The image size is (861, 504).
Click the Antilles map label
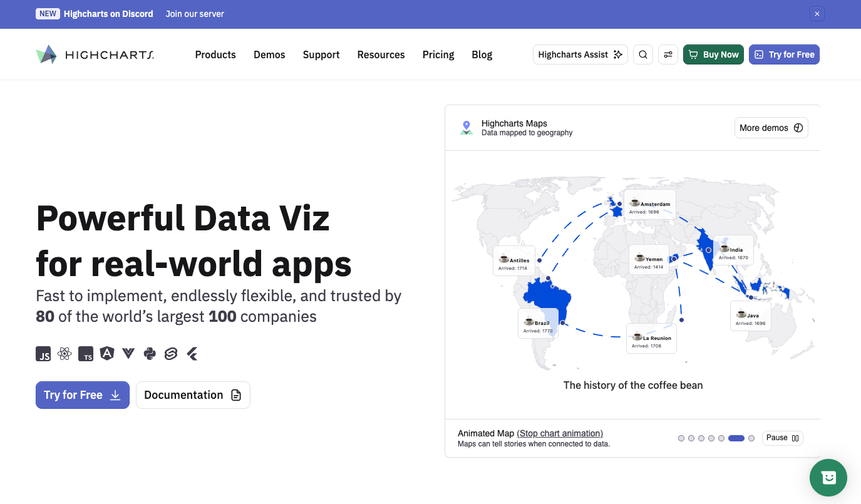point(513,261)
